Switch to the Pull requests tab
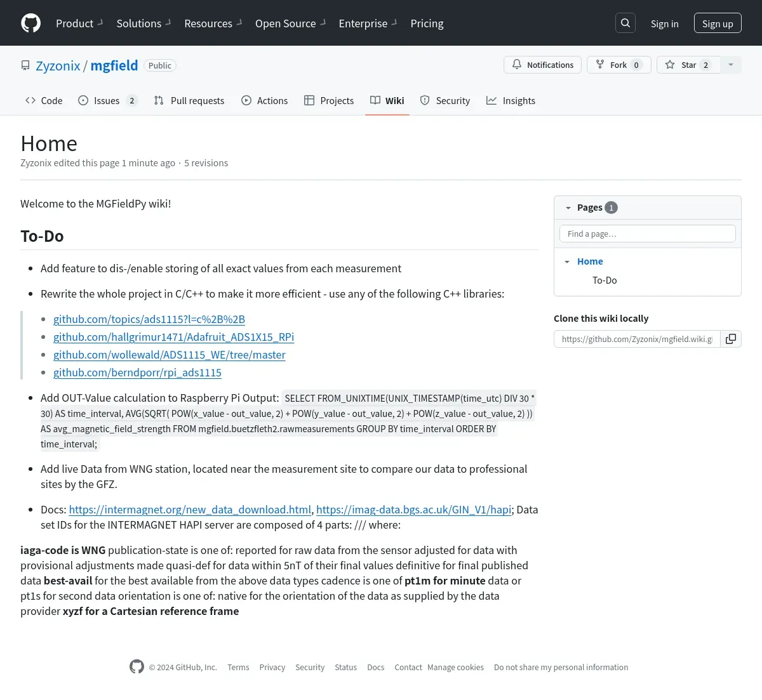This screenshot has height=700, width=762. (x=189, y=100)
